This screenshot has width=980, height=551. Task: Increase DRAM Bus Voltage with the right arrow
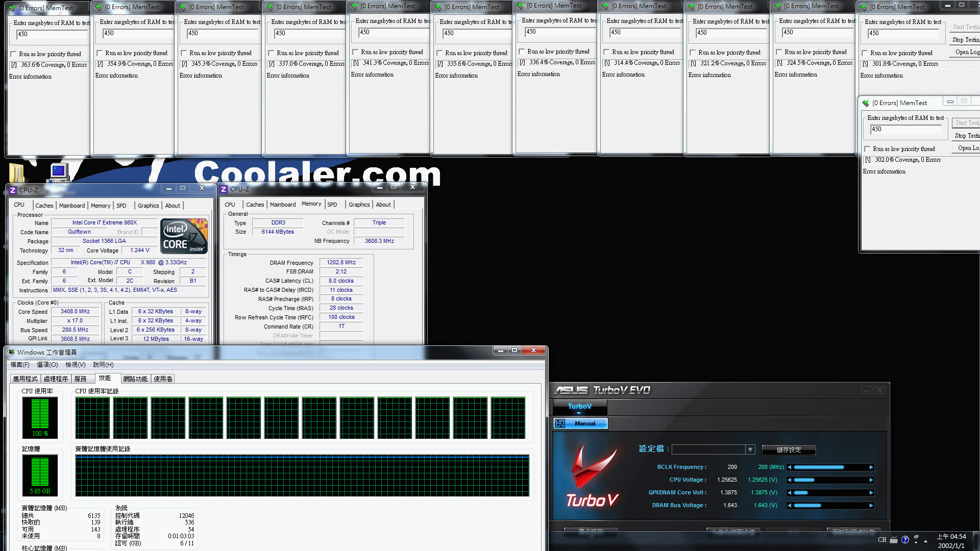[x=871, y=506]
